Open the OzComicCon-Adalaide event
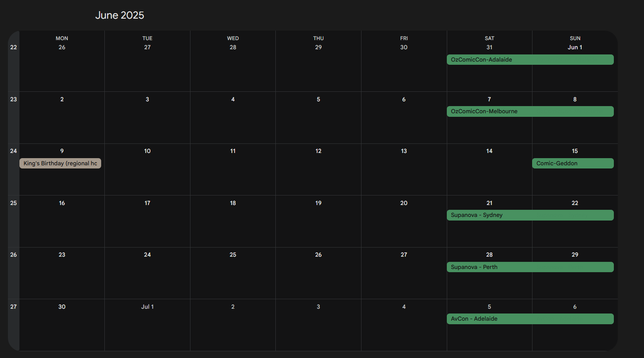Image resolution: width=644 pixels, height=358 pixels. point(530,60)
